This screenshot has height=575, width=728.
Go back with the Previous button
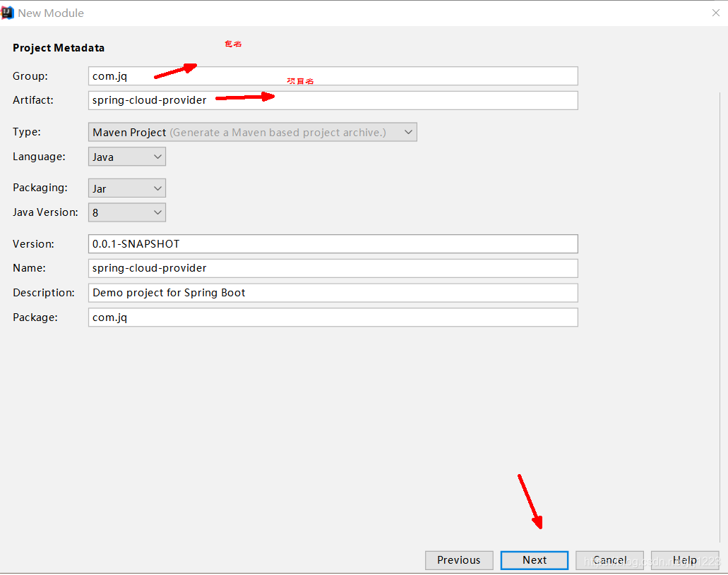[459, 560]
